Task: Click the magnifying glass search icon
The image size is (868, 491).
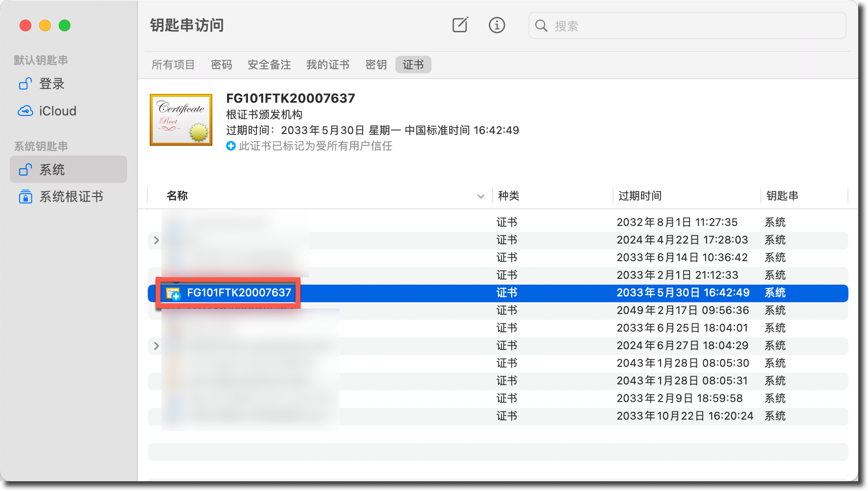Action: pos(541,26)
